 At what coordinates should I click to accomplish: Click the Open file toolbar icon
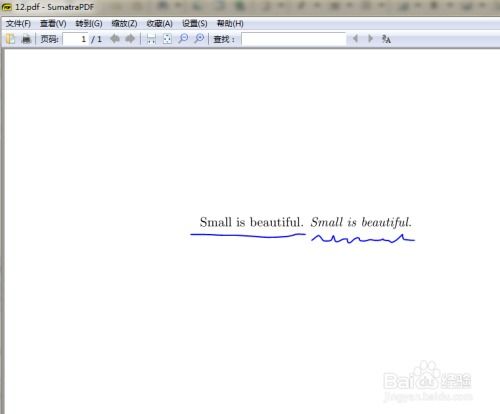click(x=11, y=39)
